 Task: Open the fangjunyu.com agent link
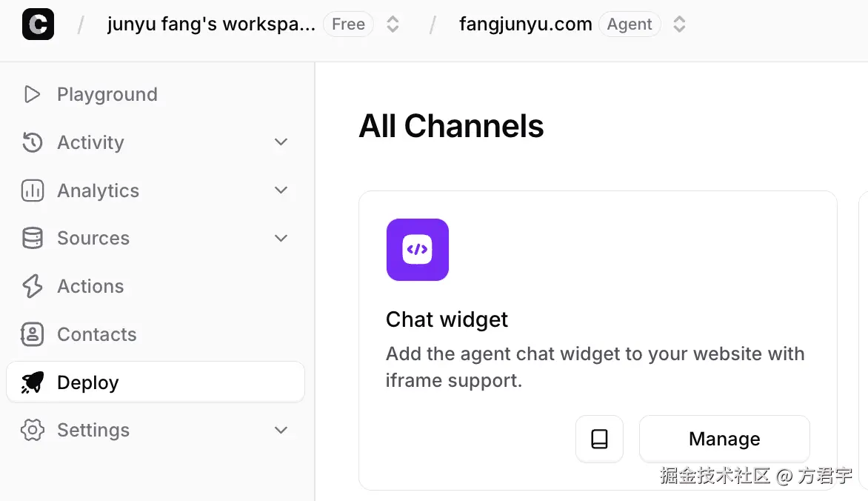point(525,24)
